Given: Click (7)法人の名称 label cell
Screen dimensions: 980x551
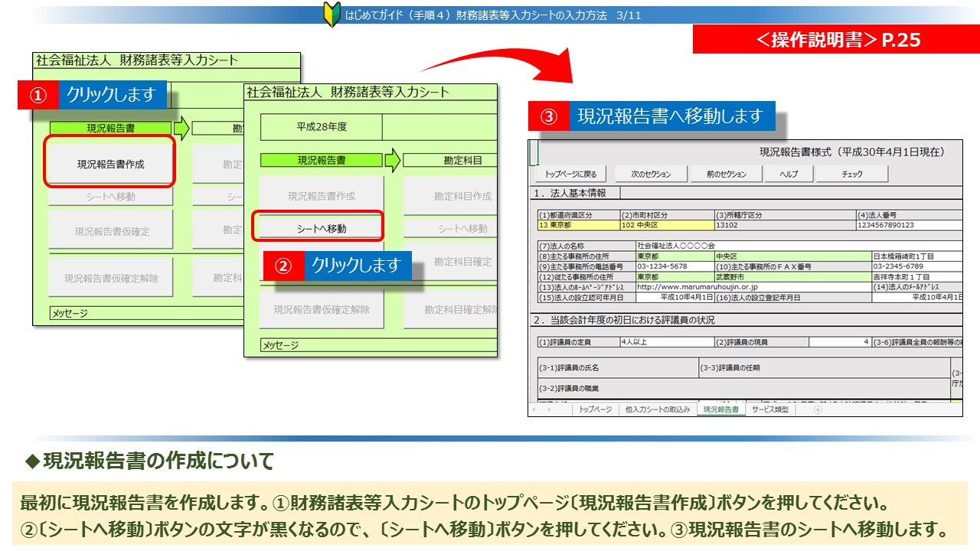Looking at the screenshot, I should pyautogui.click(x=586, y=245).
